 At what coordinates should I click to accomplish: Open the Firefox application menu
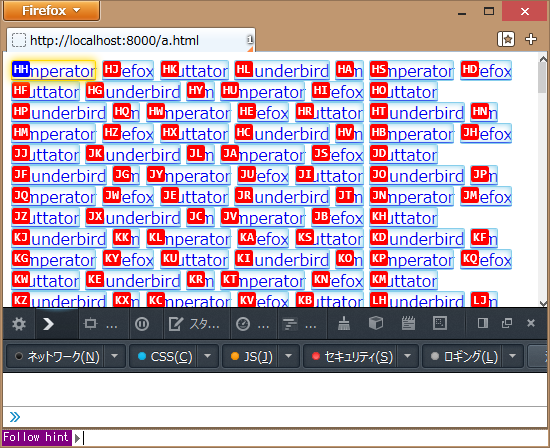point(52,11)
